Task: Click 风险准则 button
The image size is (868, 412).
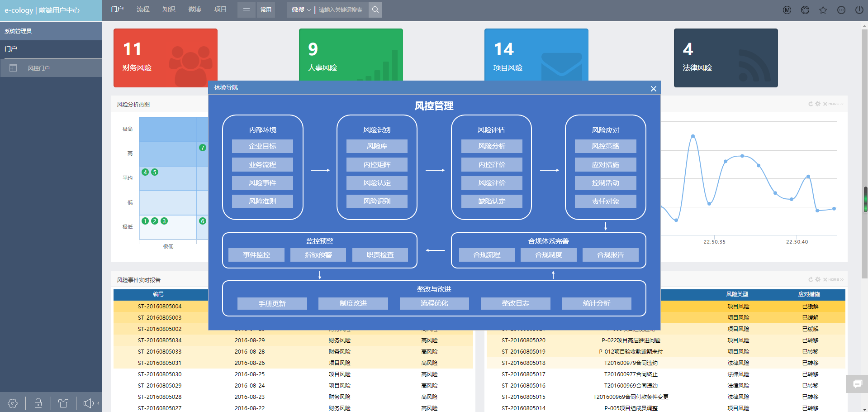Action: point(262,201)
